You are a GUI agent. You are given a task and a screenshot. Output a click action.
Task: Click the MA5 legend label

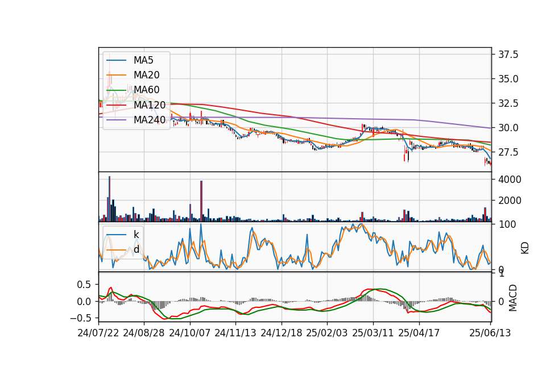tap(143, 60)
